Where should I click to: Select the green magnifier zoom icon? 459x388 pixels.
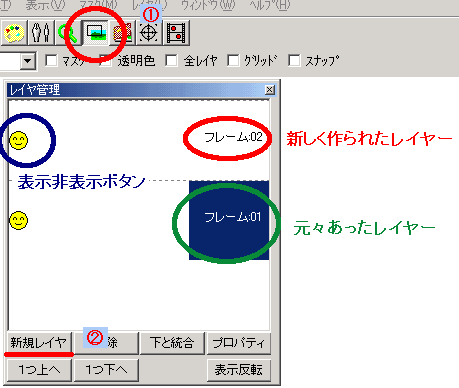[68, 32]
